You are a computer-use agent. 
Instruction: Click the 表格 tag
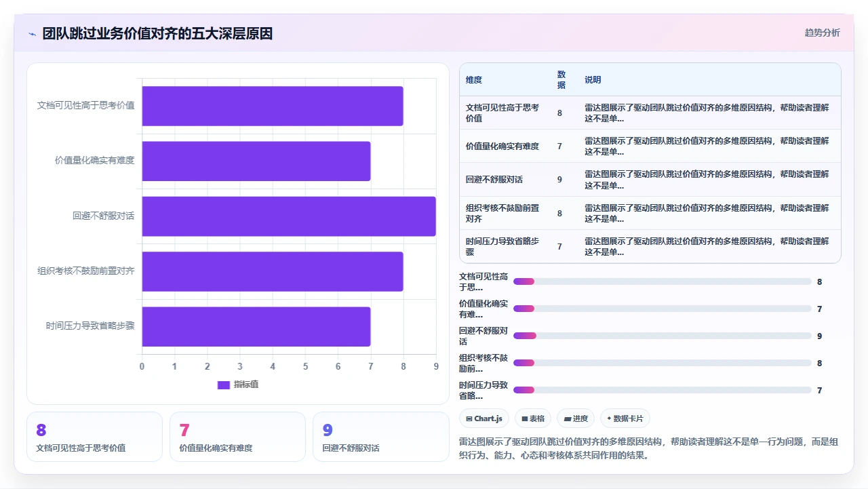(533, 418)
